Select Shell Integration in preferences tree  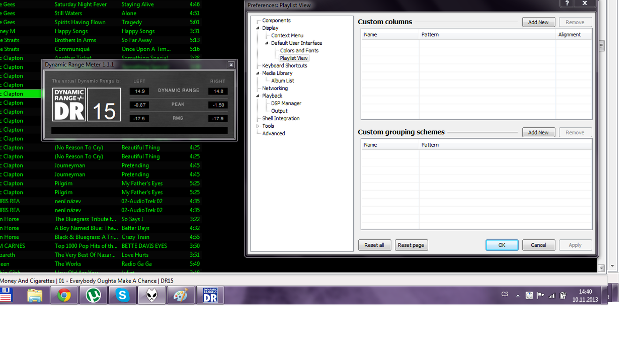[281, 119]
